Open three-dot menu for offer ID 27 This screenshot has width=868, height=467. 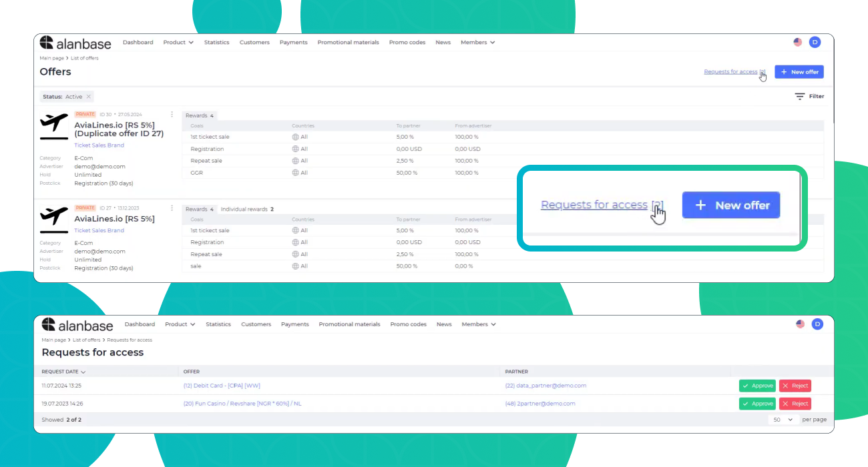[172, 208]
